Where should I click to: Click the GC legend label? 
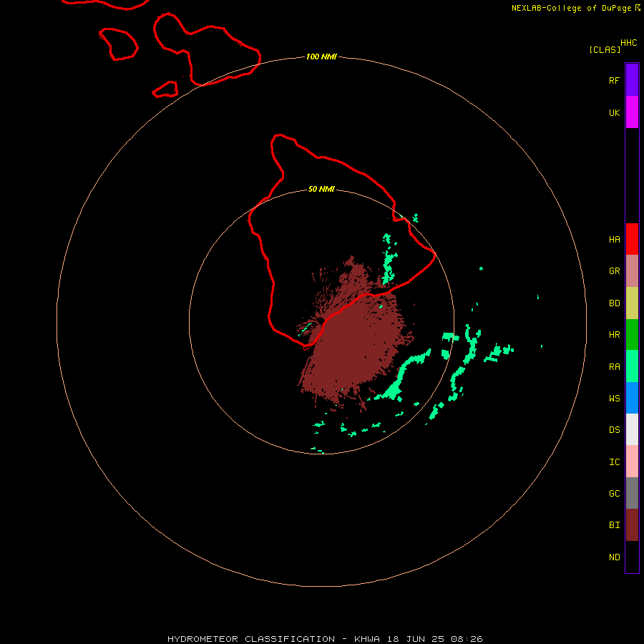click(614, 493)
